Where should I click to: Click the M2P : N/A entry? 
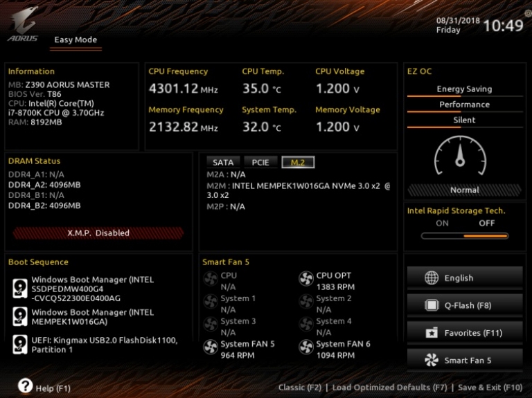(226, 206)
